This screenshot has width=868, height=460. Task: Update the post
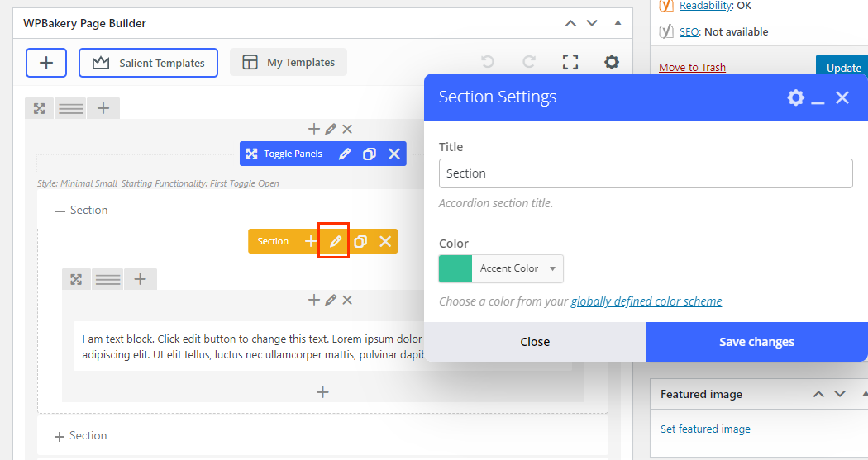[842, 64]
